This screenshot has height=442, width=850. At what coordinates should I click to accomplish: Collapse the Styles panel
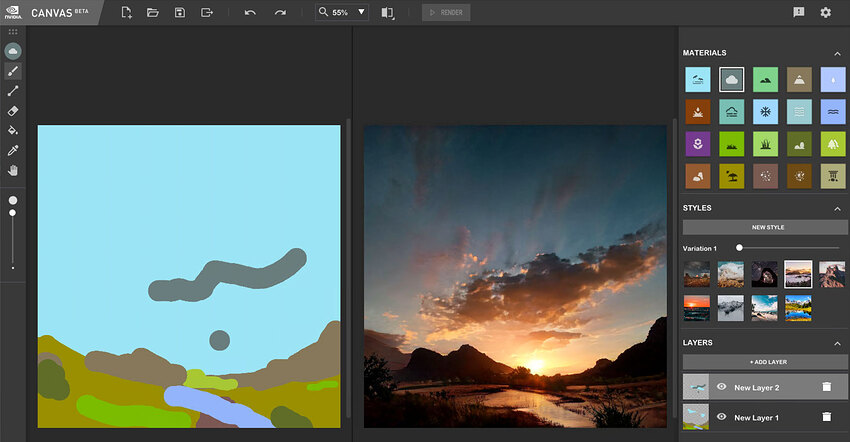837,208
